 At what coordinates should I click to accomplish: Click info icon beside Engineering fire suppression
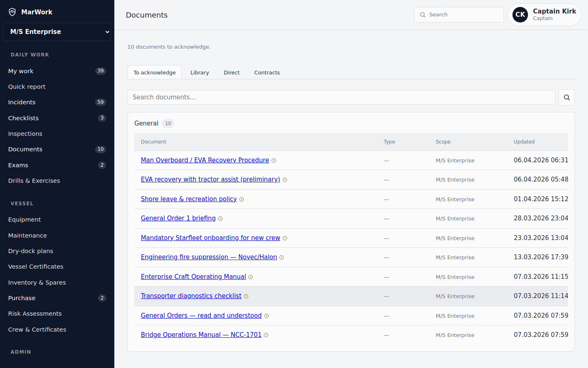click(x=282, y=258)
